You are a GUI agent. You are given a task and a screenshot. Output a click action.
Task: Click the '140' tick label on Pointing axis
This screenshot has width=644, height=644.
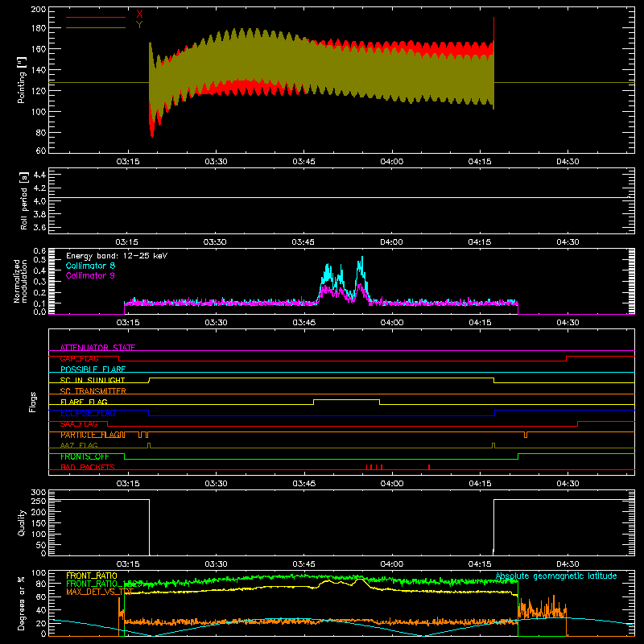(38, 70)
